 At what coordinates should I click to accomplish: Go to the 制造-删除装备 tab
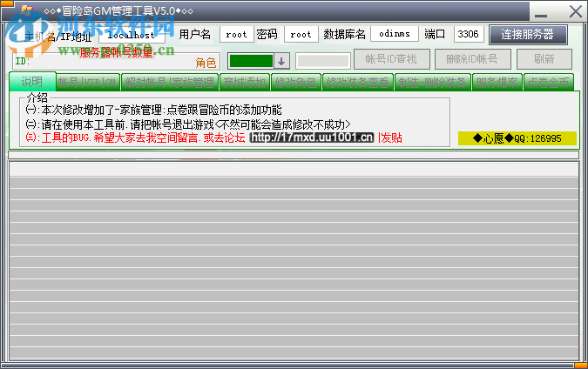coord(432,83)
